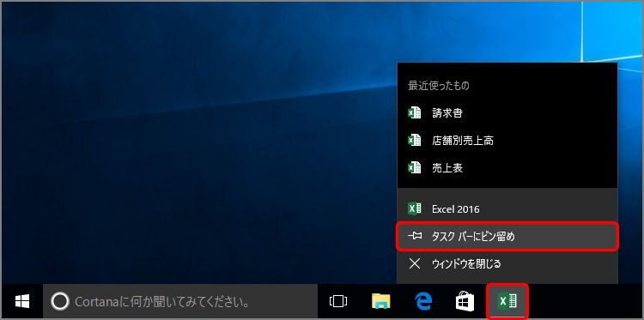The width and height of the screenshot is (644, 320).
Task: Choose ウィンドウを閉じる in the jump list
Action: coord(507,263)
